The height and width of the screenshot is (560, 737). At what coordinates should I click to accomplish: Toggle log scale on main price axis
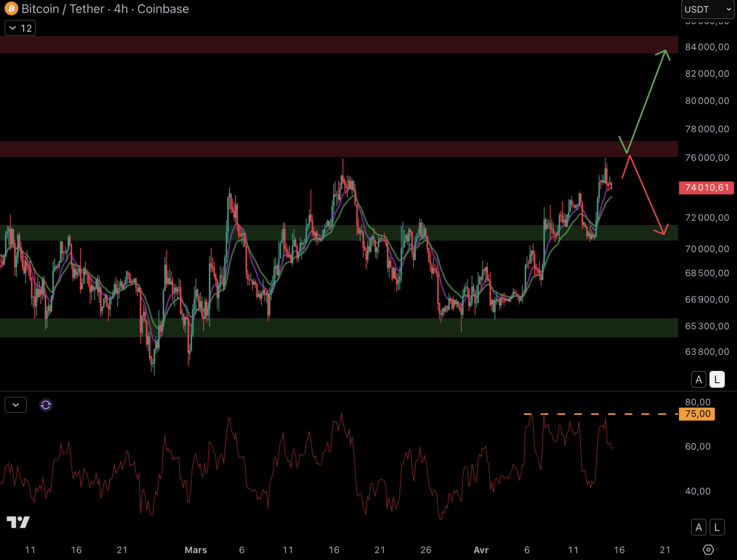click(x=717, y=380)
